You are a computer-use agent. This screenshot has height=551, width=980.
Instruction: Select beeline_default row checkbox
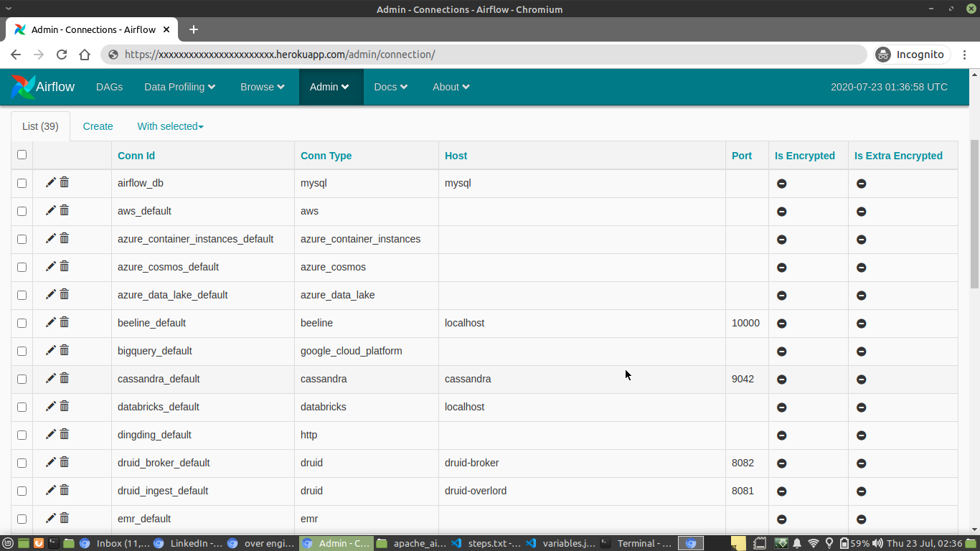tap(22, 323)
